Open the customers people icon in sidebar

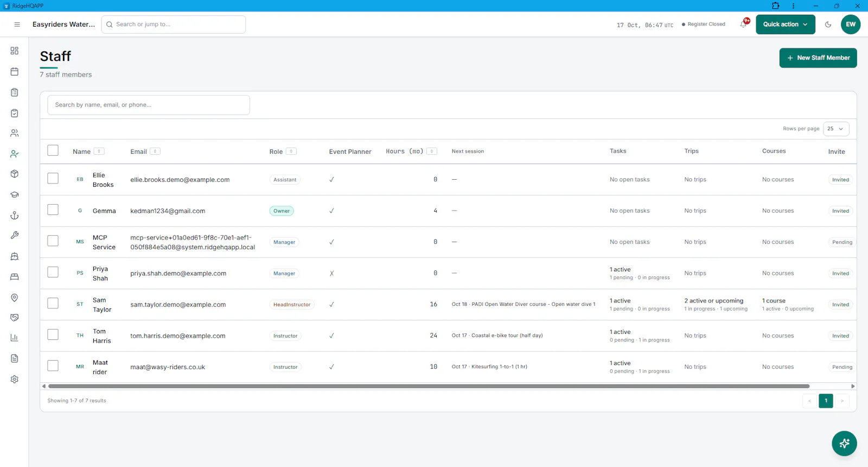pos(15,133)
